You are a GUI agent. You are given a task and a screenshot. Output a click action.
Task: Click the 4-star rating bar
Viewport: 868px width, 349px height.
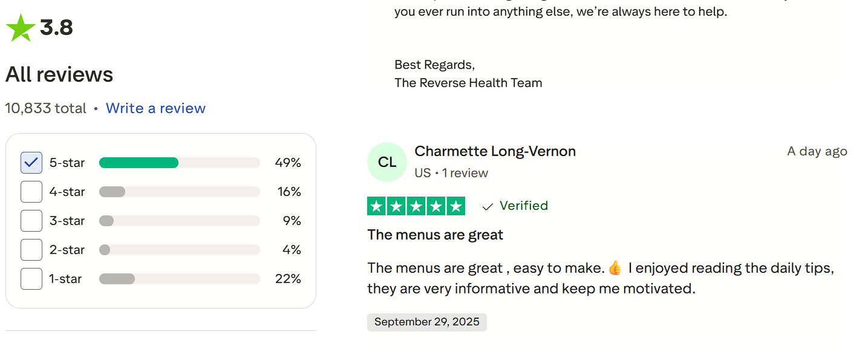coord(179,192)
